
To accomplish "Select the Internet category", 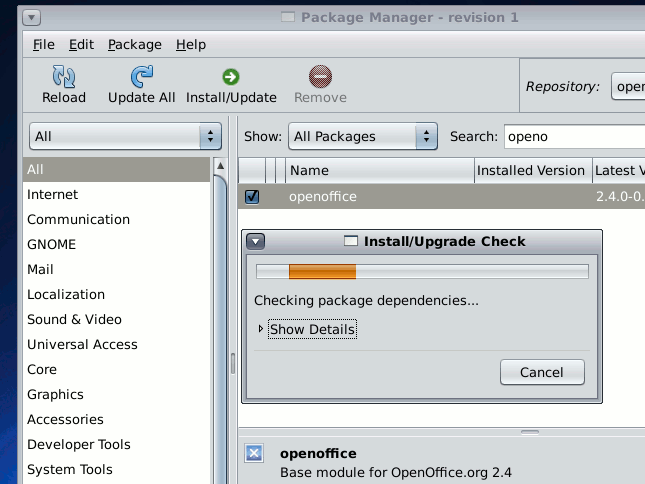I will click(116, 195).
